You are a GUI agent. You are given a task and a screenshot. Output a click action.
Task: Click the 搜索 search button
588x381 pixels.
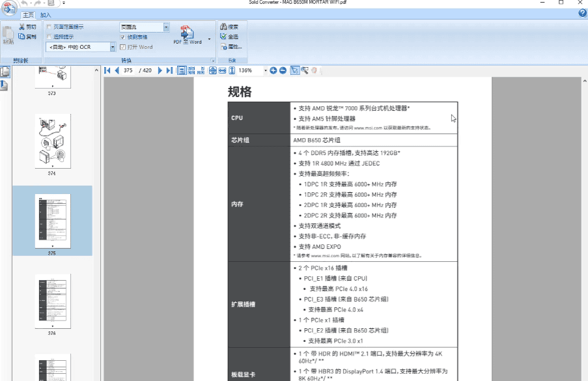229,27
